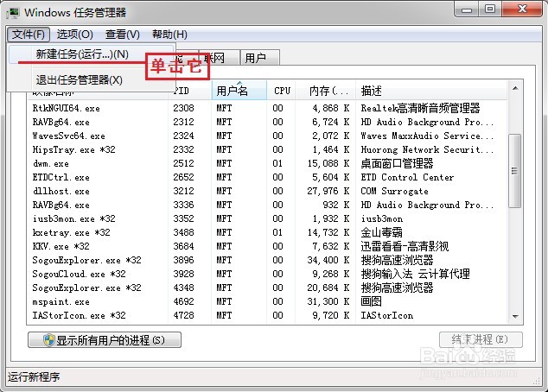Open the 选项(O) menu
Screen dimensions: 548x392
click(x=75, y=35)
